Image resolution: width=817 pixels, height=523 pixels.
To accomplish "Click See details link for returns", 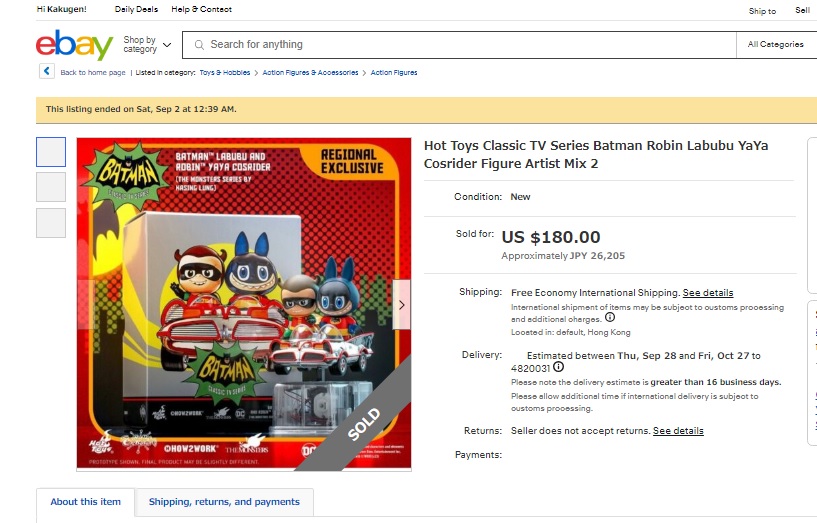I will pos(678,431).
